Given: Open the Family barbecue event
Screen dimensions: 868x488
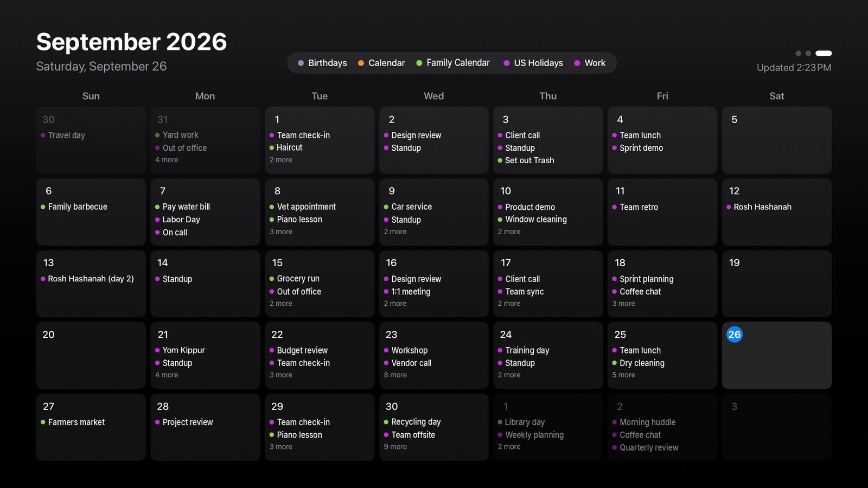Looking at the screenshot, I should click(74, 207).
